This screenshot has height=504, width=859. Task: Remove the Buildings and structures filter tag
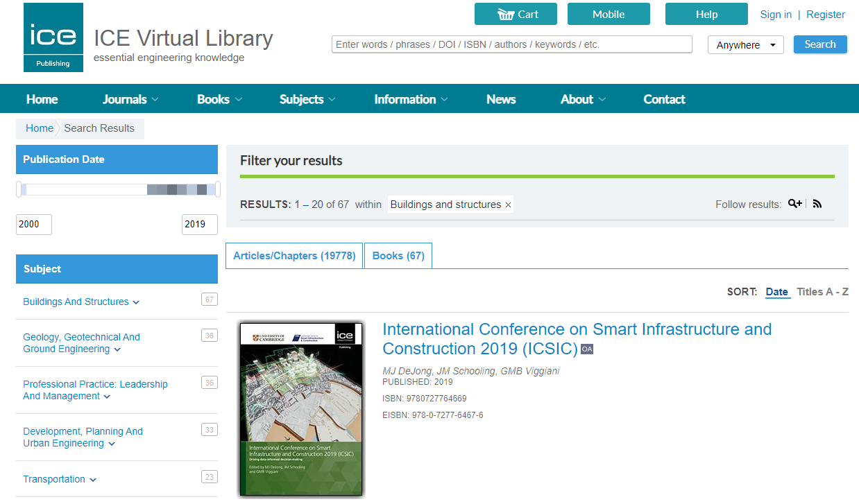coord(508,205)
